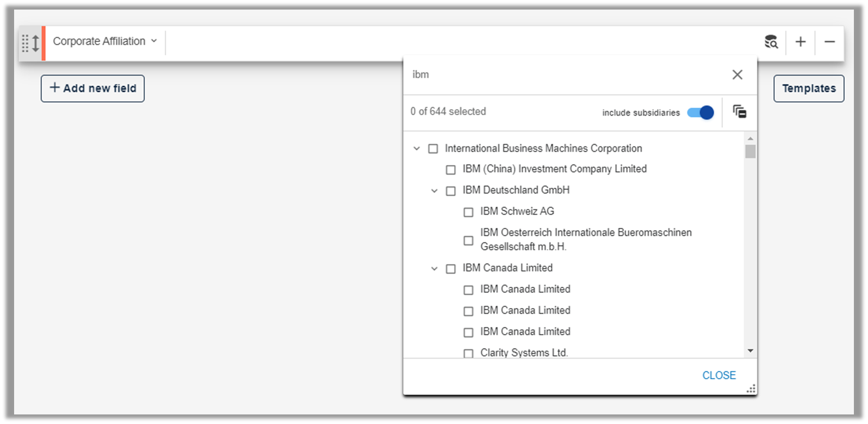868x424 pixels.
Task: Click the vertical reorder arrow icon
Action: coord(36,43)
